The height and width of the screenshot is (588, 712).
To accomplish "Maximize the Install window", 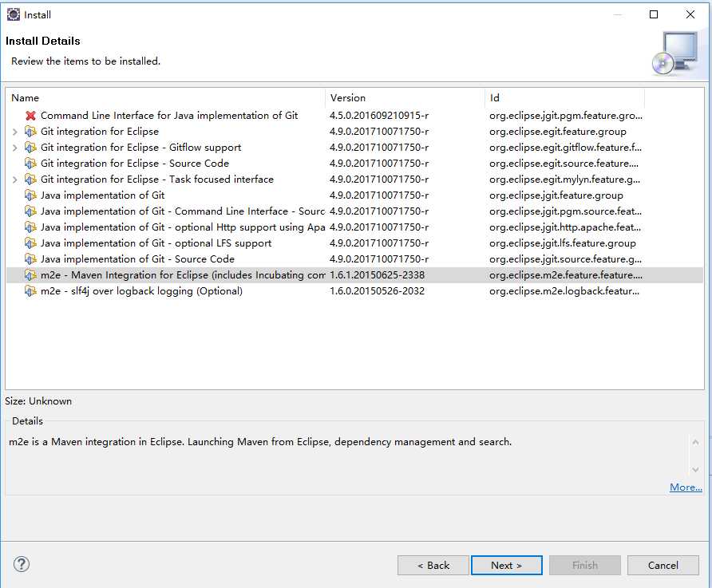I will pos(654,14).
